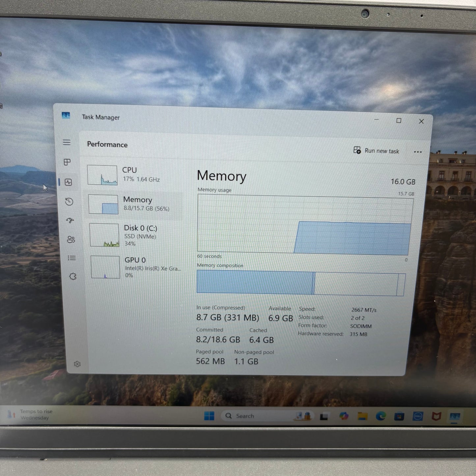Click Run new task button
The width and height of the screenshot is (476, 476).
click(x=376, y=151)
